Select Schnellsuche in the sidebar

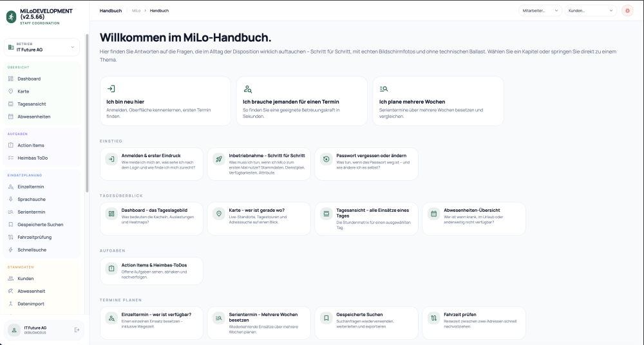(x=41, y=250)
